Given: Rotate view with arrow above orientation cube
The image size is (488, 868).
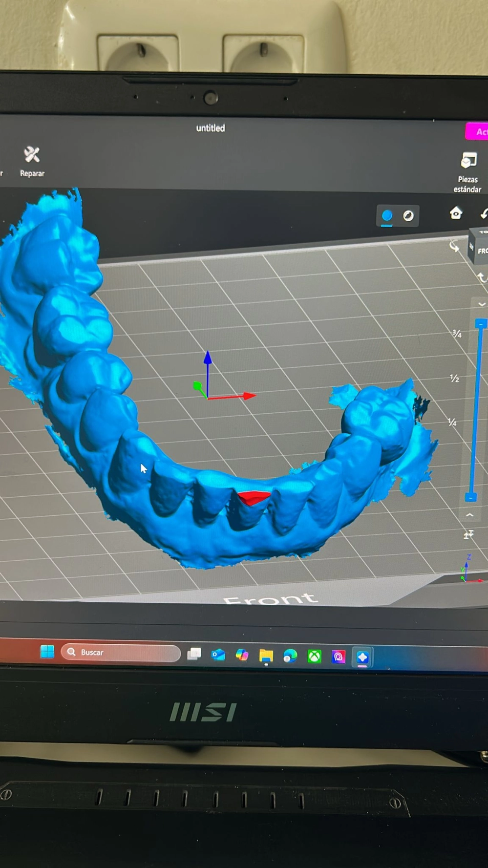Looking at the screenshot, I should pos(454,247).
